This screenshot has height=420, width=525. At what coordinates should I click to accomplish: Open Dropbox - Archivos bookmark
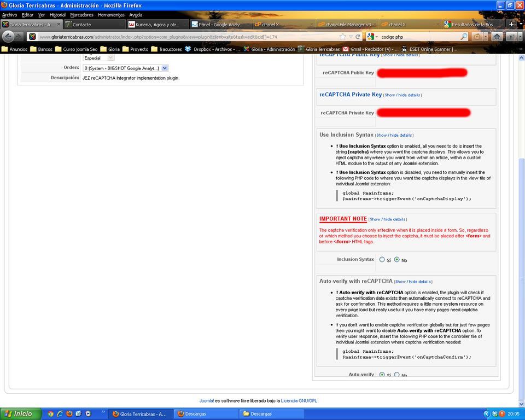[x=212, y=49]
